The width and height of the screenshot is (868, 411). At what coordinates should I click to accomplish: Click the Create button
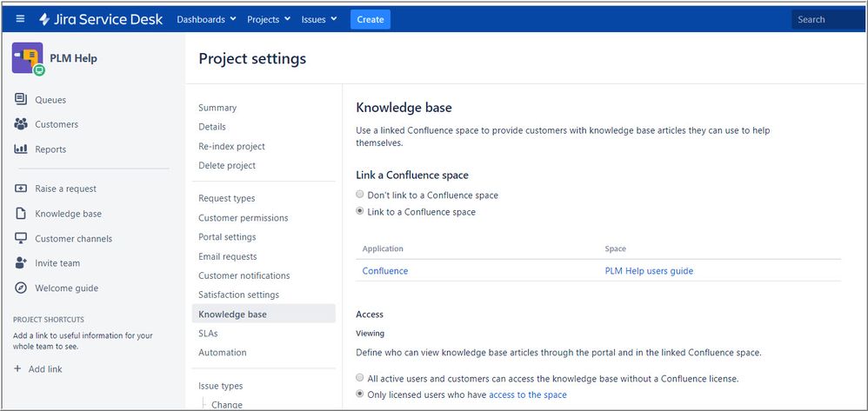click(x=371, y=19)
